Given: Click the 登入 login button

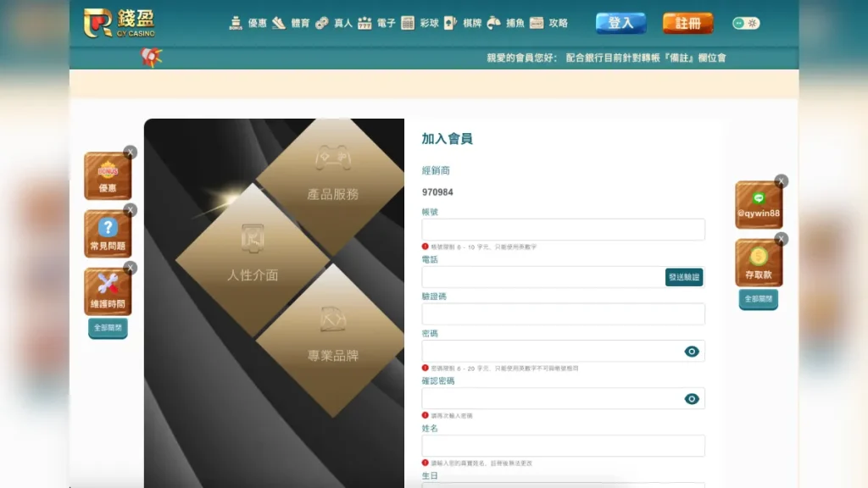Looking at the screenshot, I should tap(620, 23).
